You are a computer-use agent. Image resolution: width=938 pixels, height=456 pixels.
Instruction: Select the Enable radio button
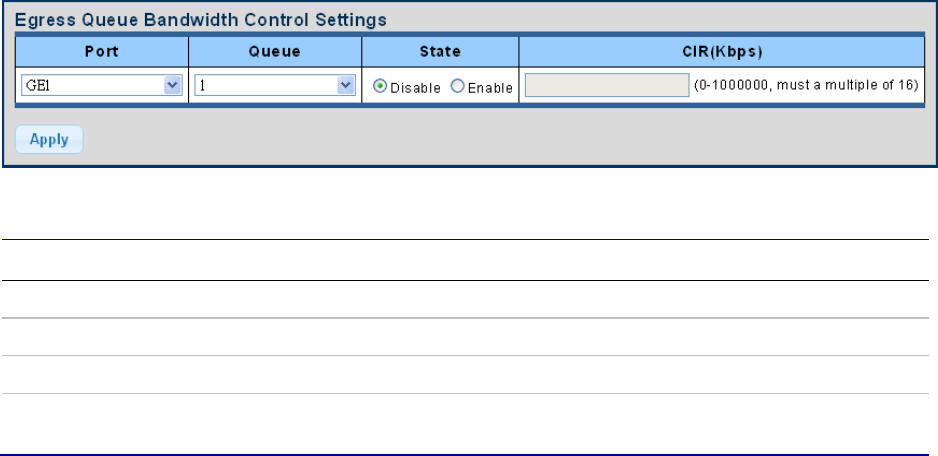point(458,87)
